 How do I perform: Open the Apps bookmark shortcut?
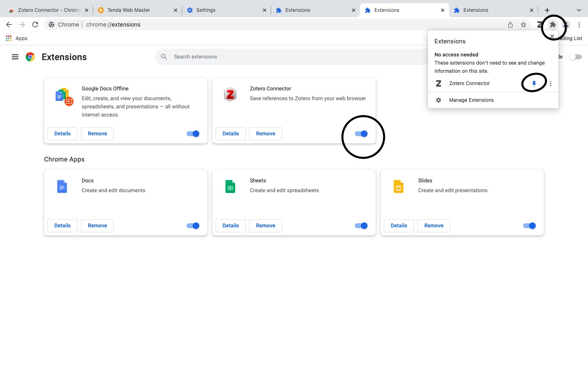(x=17, y=38)
